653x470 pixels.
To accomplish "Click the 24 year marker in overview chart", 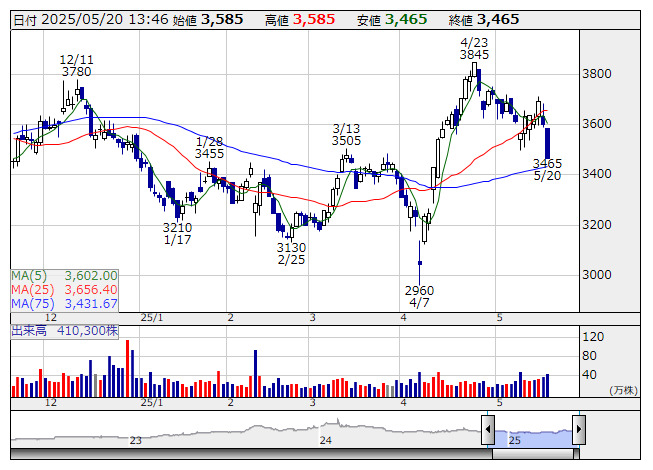I will [326, 440].
